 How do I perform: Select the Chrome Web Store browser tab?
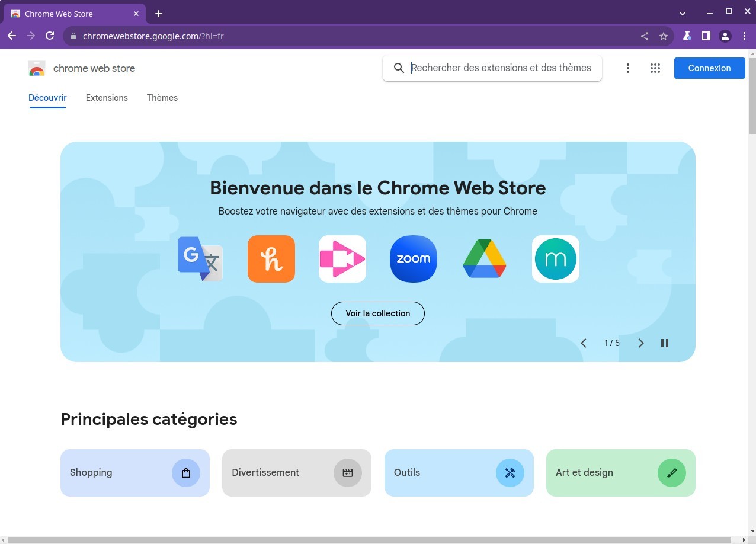(75, 14)
